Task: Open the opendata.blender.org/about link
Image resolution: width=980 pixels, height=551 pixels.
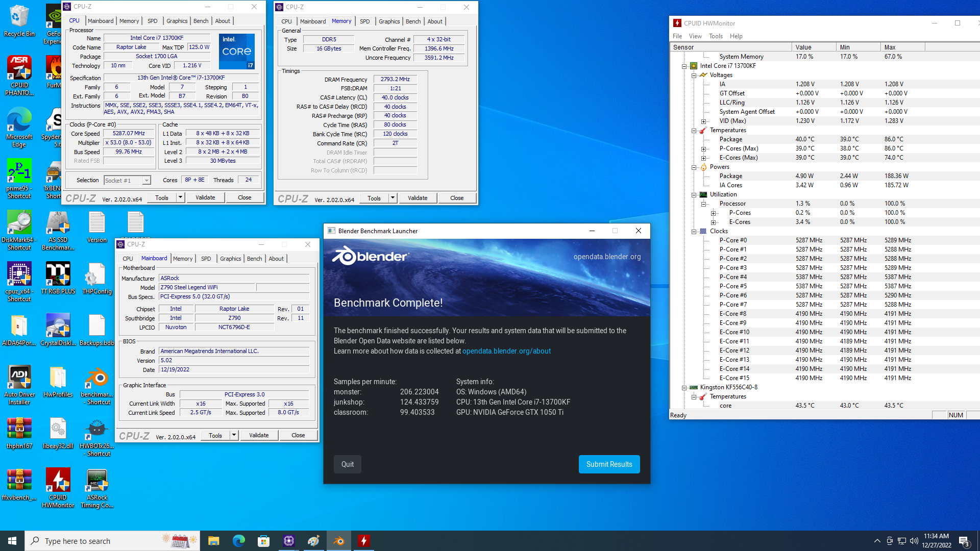Action: (506, 351)
